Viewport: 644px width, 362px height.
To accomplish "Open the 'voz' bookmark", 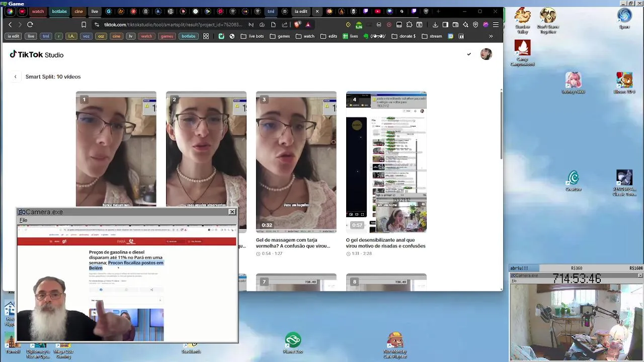I will point(86,36).
